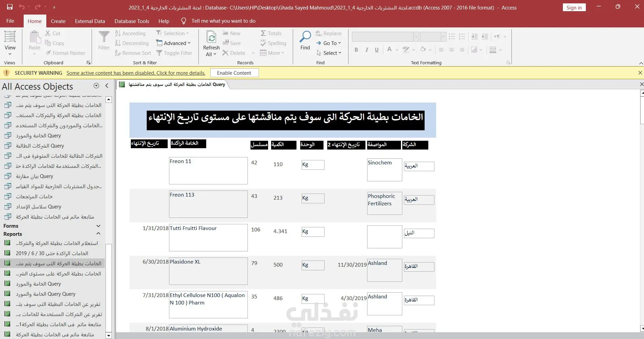Viewport: 644px width, 339px height.
Task: Click the align center icon
Action: (x=451, y=50)
